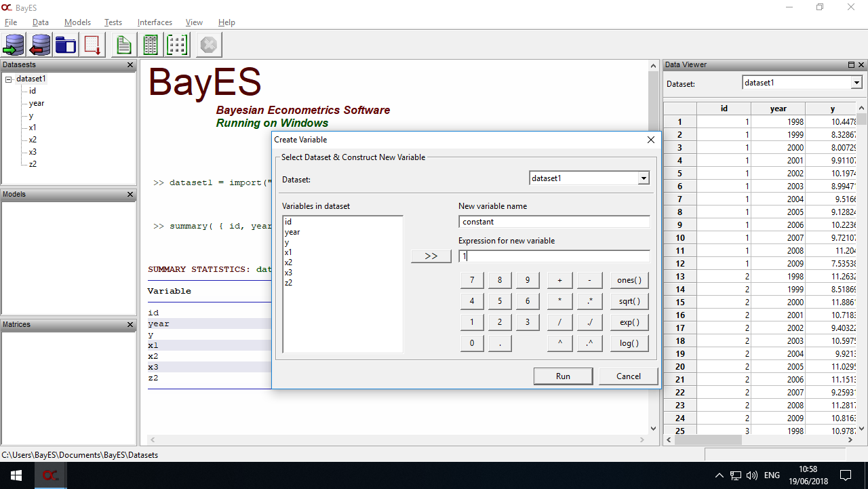The width and height of the screenshot is (868, 489).
Task: Click the sqrt() function button
Action: [x=629, y=301]
